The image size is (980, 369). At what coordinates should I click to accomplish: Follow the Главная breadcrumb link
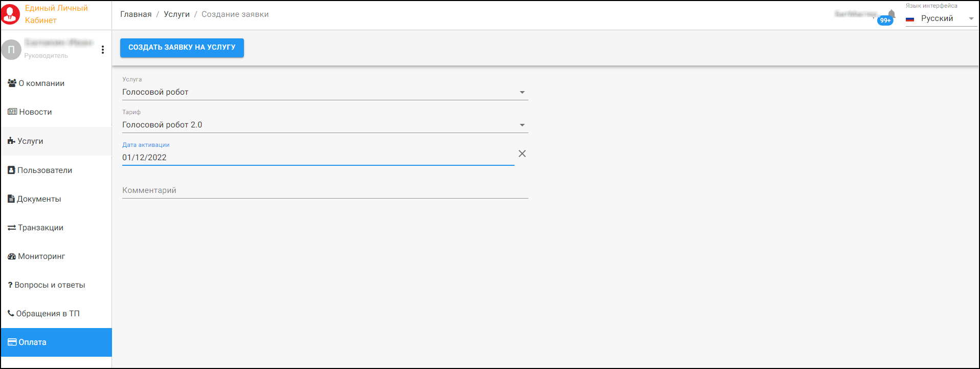(x=136, y=14)
